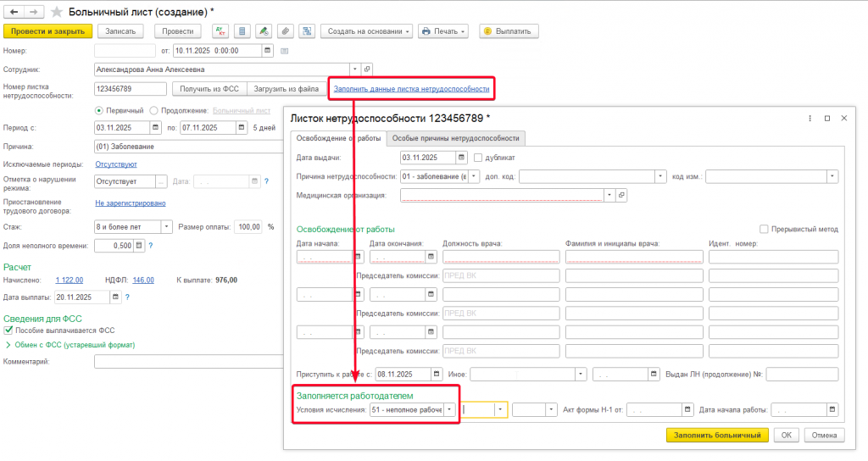Screen dimensions: 868x461
Task: Click Провести и закрыть button
Action: coord(47,31)
